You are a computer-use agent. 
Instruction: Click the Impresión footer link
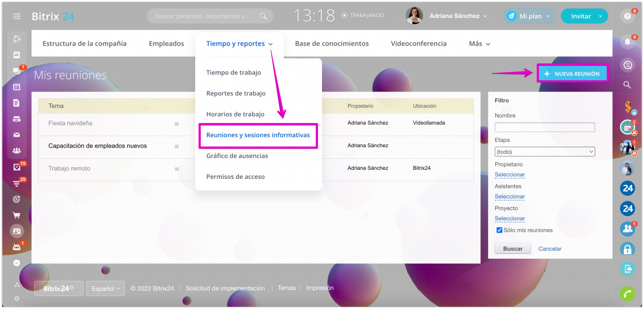tap(320, 288)
